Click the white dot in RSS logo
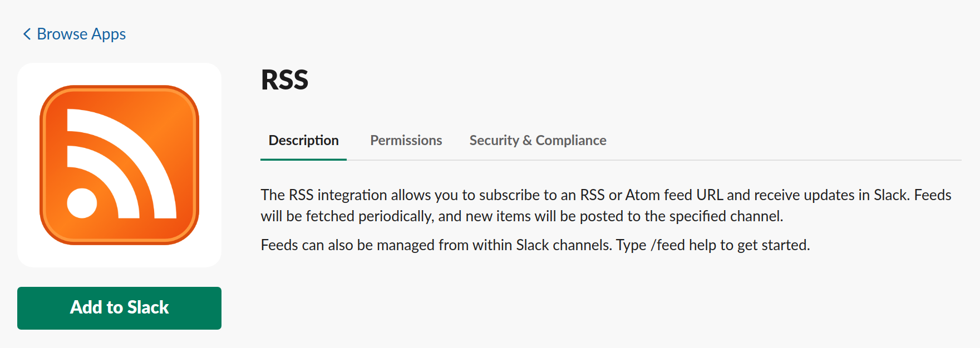The height and width of the screenshot is (348, 980). click(82, 203)
